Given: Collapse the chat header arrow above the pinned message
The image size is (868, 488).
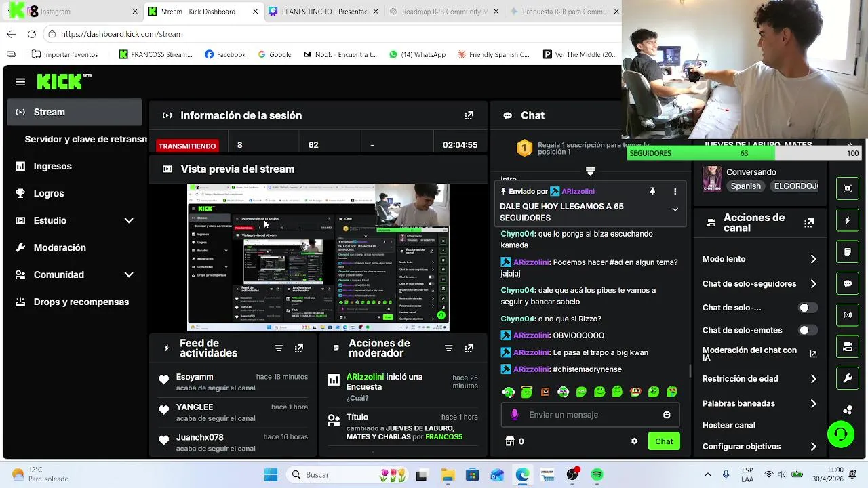Looking at the screenshot, I should 590,171.
